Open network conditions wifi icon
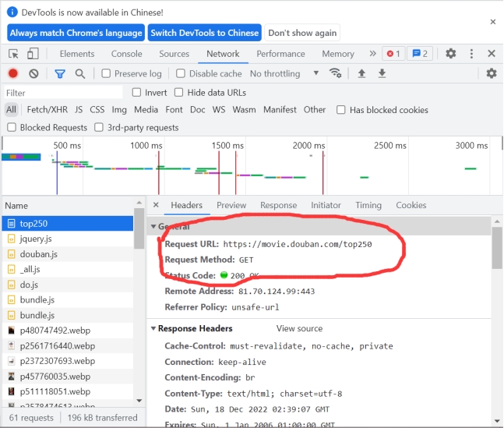 click(335, 73)
